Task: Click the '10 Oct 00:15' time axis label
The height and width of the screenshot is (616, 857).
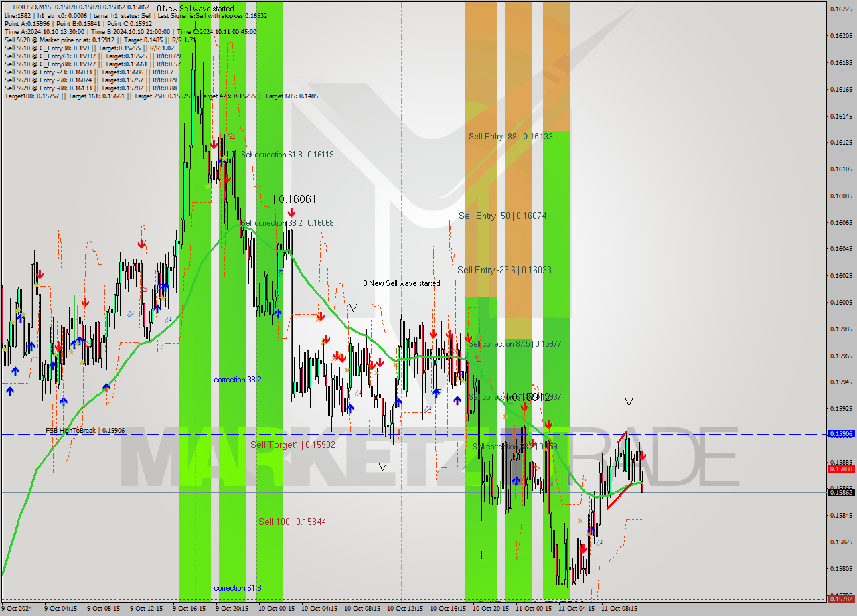Action: click(x=276, y=609)
